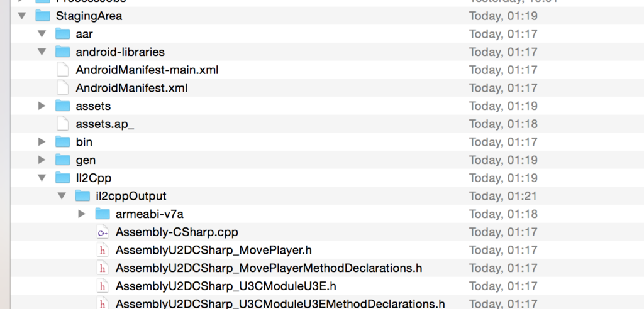
Task: Click the android-libraries folder icon
Action: click(62, 52)
